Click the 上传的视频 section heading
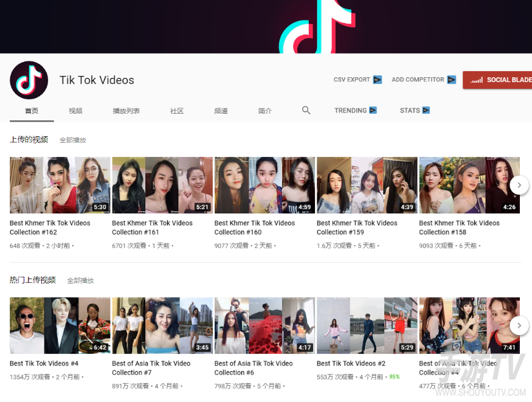Image resolution: width=532 pixels, height=402 pixels. coord(29,139)
